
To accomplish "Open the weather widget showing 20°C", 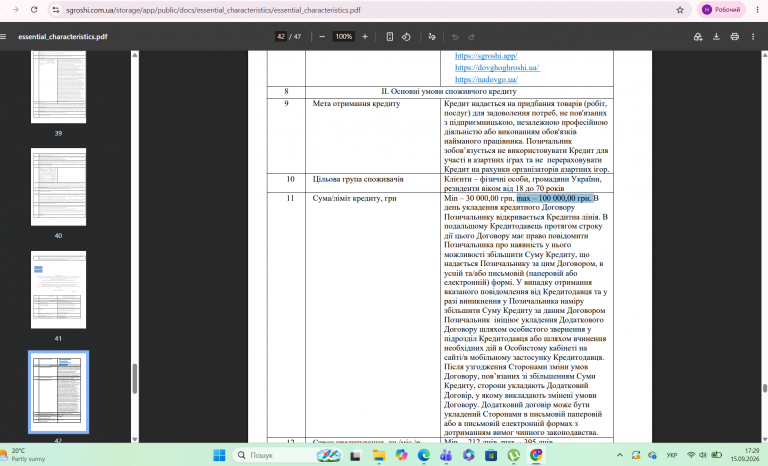I will click(x=24, y=455).
